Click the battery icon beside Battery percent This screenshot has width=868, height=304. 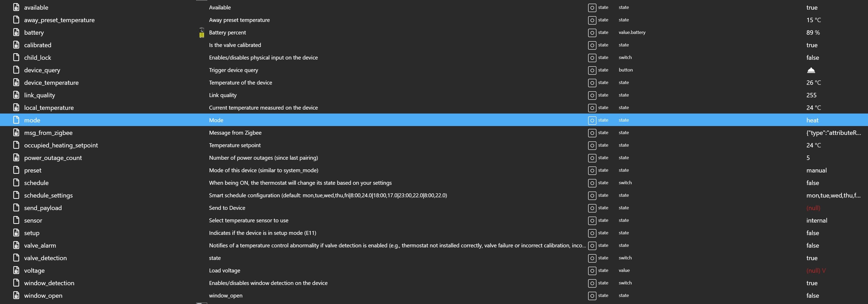201,33
